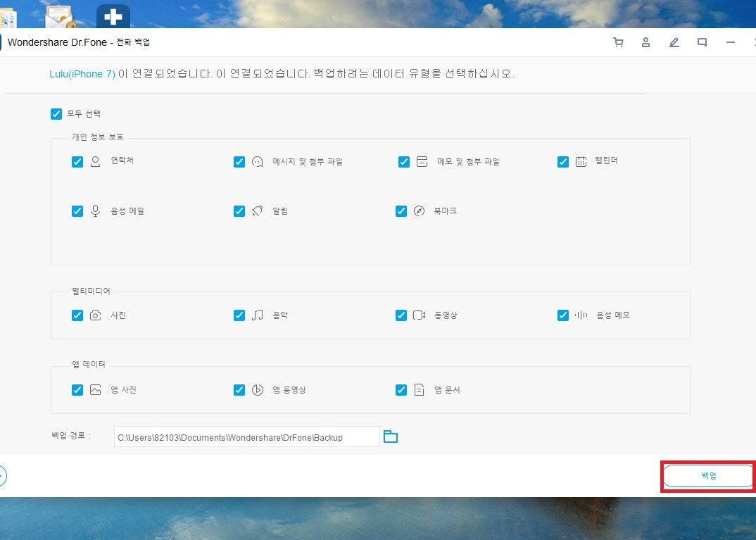Click the calendar icon beside 캘린더
The height and width of the screenshot is (540, 756).
pyautogui.click(x=581, y=161)
